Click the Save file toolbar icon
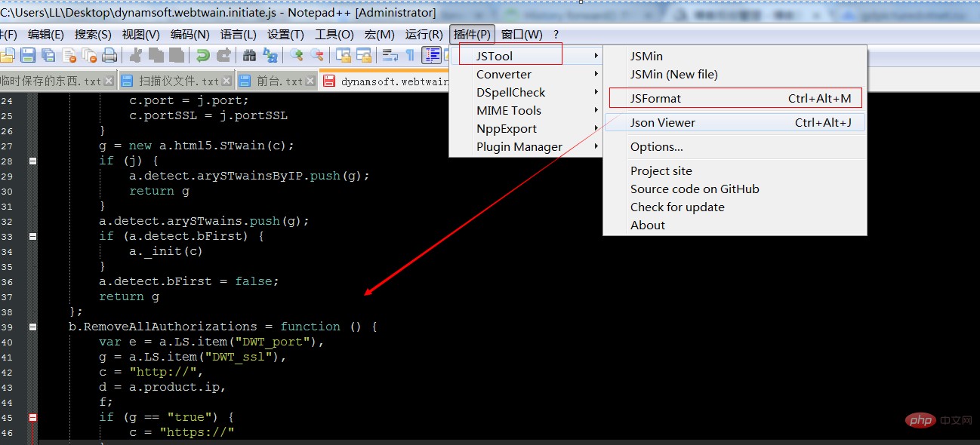This screenshot has height=445, width=980. point(28,55)
